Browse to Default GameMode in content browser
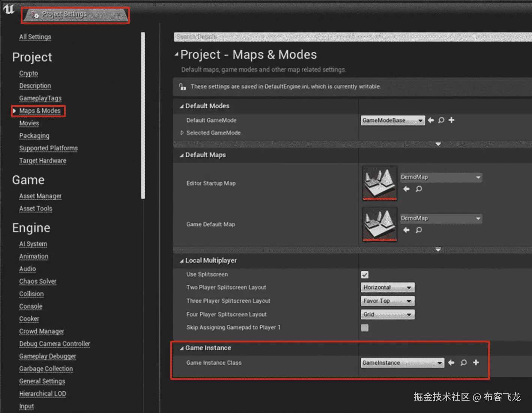 pos(441,120)
